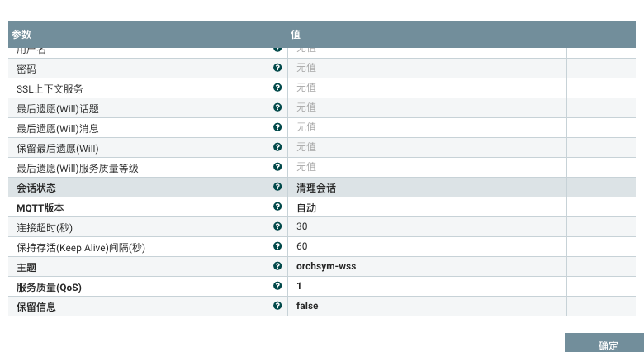Viewport: 644px width, 352px height.
Task: Click help icon next to MQTT版本
Action: (x=277, y=207)
